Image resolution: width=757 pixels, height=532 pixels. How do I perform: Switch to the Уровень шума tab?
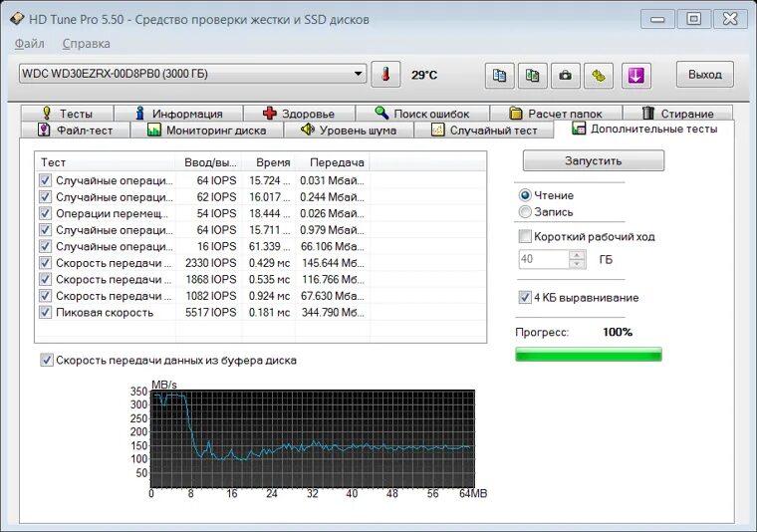click(349, 131)
